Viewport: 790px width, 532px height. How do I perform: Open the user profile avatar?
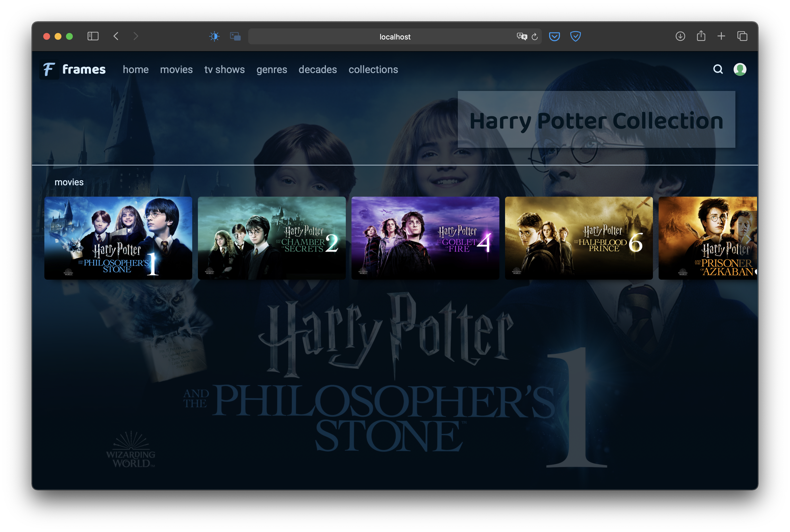[x=740, y=69]
